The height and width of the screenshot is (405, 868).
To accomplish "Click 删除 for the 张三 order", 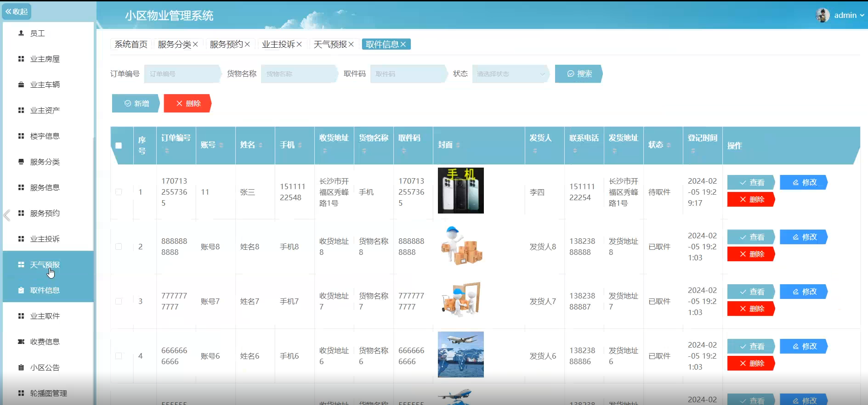I will coord(751,199).
